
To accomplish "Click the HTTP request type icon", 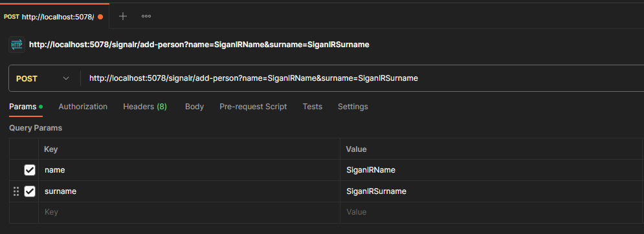I will point(17,45).
